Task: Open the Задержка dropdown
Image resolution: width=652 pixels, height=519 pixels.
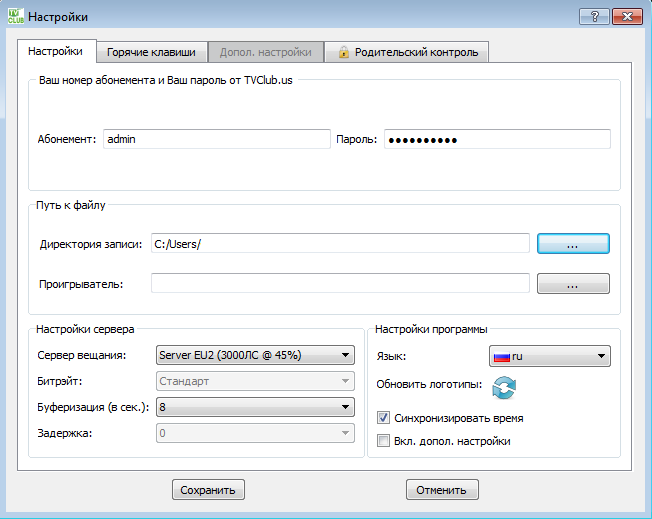Action: click(255, 433)
